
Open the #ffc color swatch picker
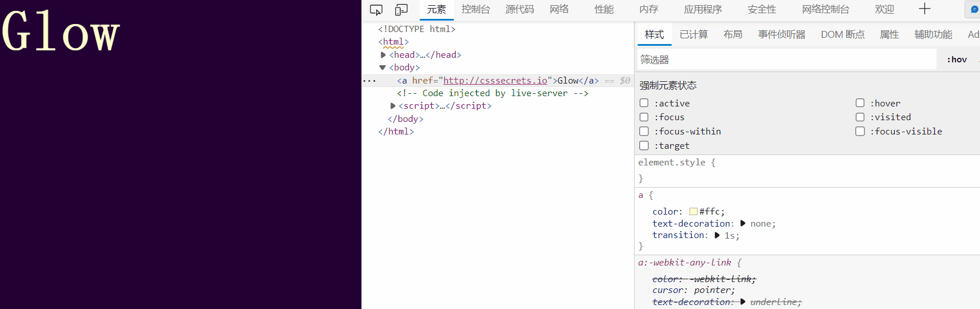[x=694, y=212]
